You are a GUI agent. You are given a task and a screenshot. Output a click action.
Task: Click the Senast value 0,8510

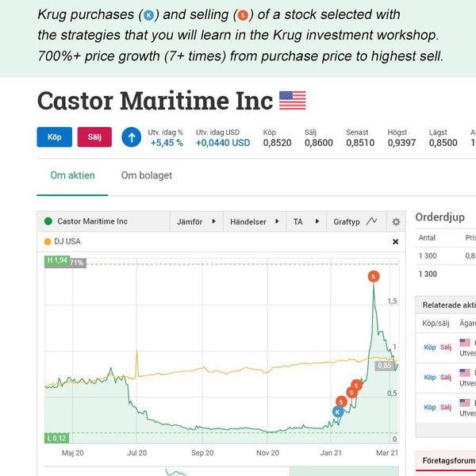tap(360, 143)
